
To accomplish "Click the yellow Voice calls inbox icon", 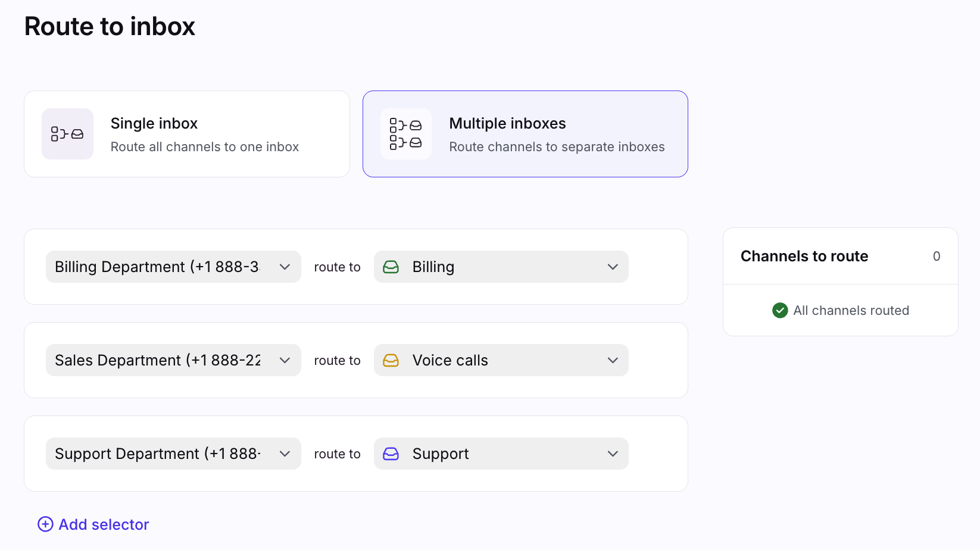I will coord(391,361).
